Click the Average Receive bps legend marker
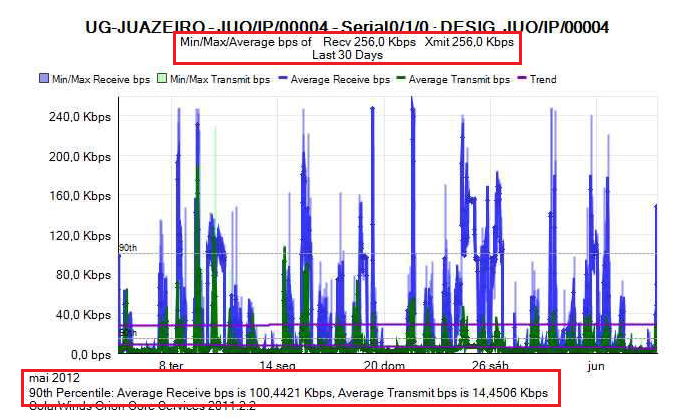This screenshot has width=687, height=419. pos(283,78)
